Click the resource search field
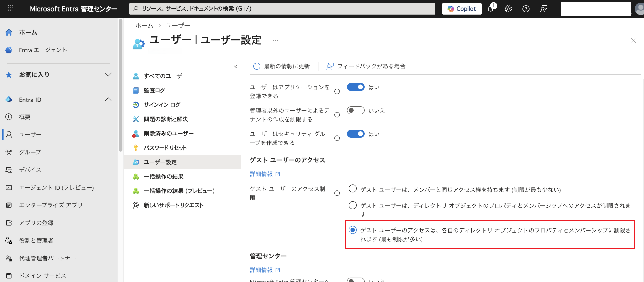The height and width of the screenshot is (282, 644). [x=282, y=9]
